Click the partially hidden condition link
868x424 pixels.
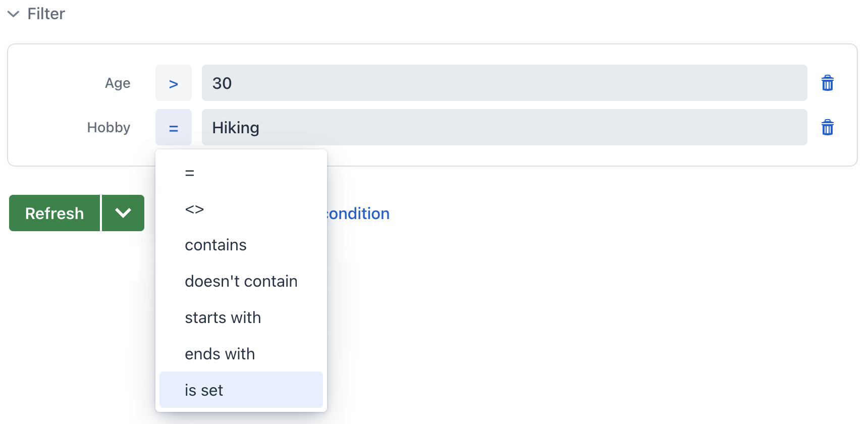click(x=358, y=214)
